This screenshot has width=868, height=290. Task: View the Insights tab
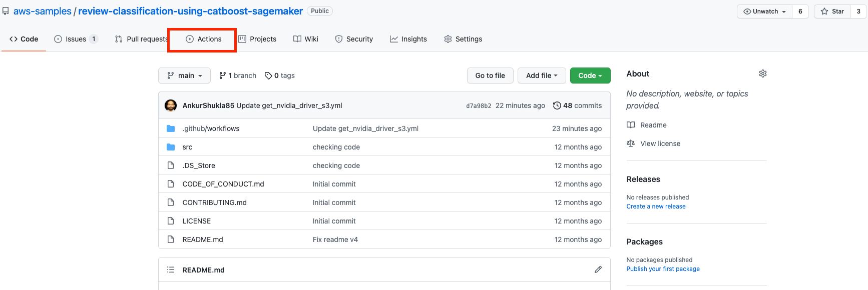pyautogui.click(x=408, y=39)
